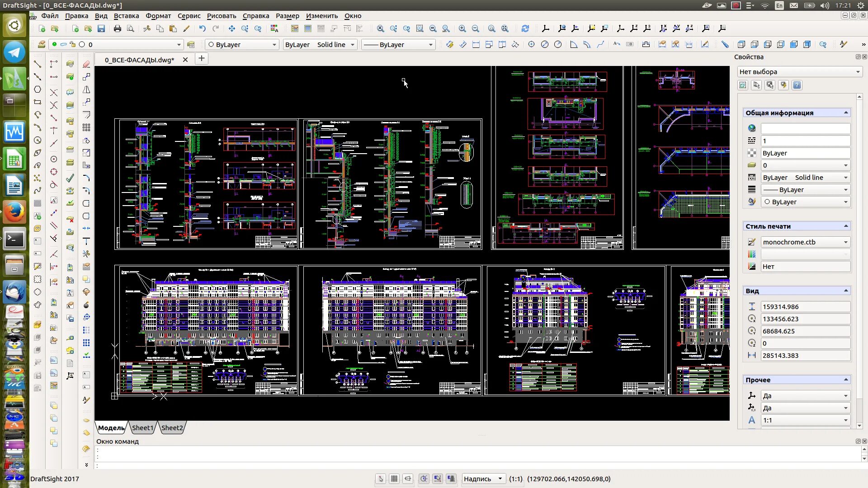Viewport: 868px width, 488px height.
Task: Click the Print icon in toolbar
Action: click(x=118, y=28)
